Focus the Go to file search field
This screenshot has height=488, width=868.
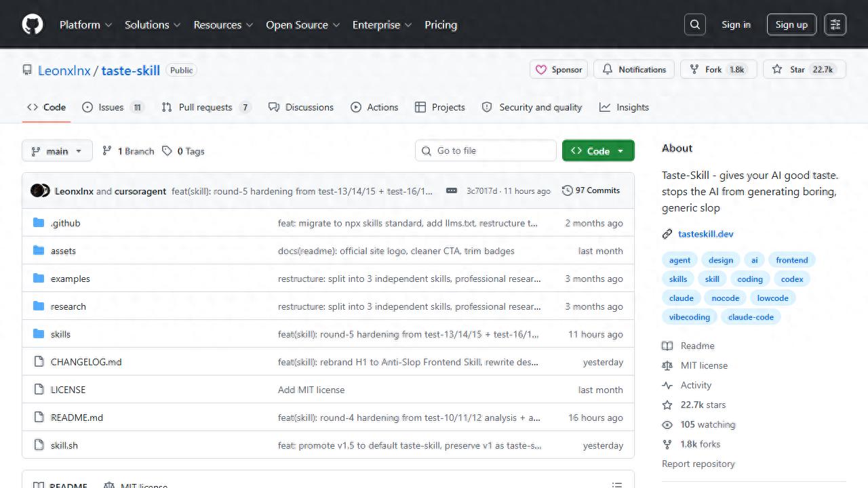click(486, 150)
